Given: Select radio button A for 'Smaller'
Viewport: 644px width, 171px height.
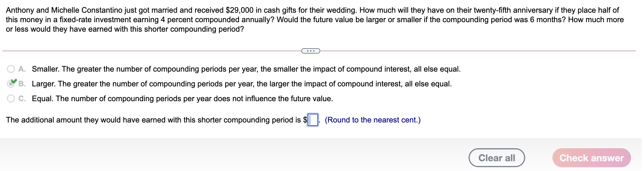Looking at the screenshot, I should (x=11, y=69).
